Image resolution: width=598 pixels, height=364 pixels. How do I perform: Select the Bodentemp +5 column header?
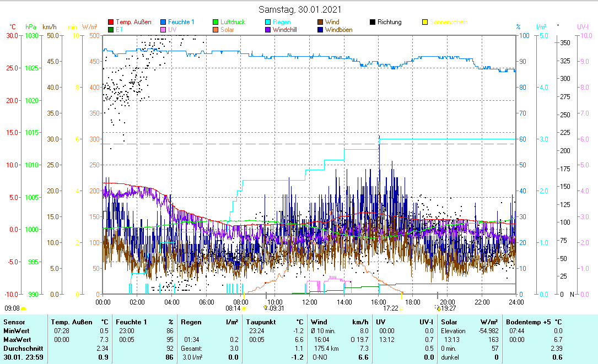528,322
